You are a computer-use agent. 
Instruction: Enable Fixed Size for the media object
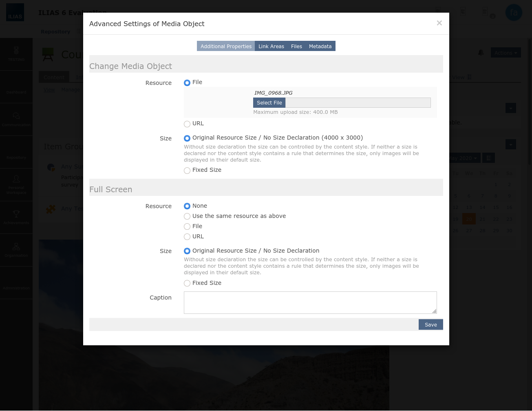point(187,170)
